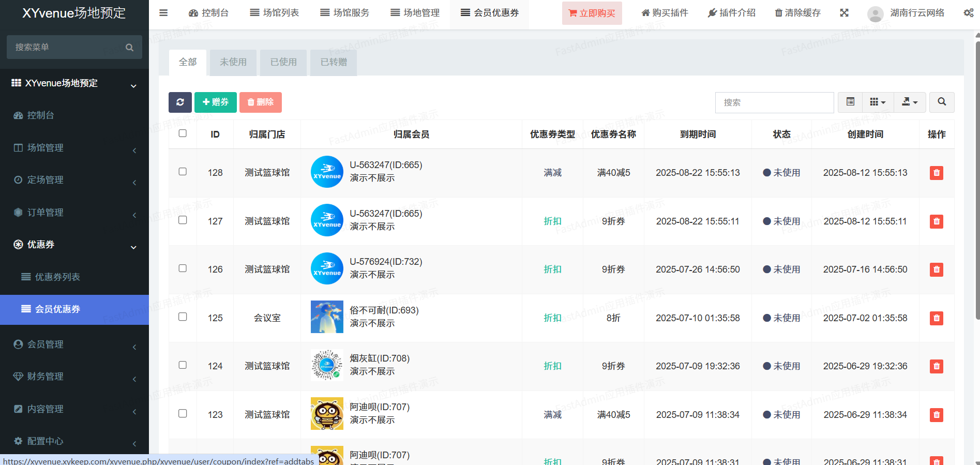This screenshot has width=980, height=465.
Task: Click the search icon in the sidebar menu search
Action: (130, 48)
